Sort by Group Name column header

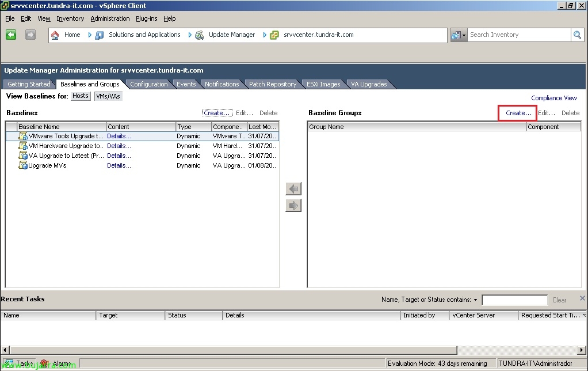(x=417, y=127)
